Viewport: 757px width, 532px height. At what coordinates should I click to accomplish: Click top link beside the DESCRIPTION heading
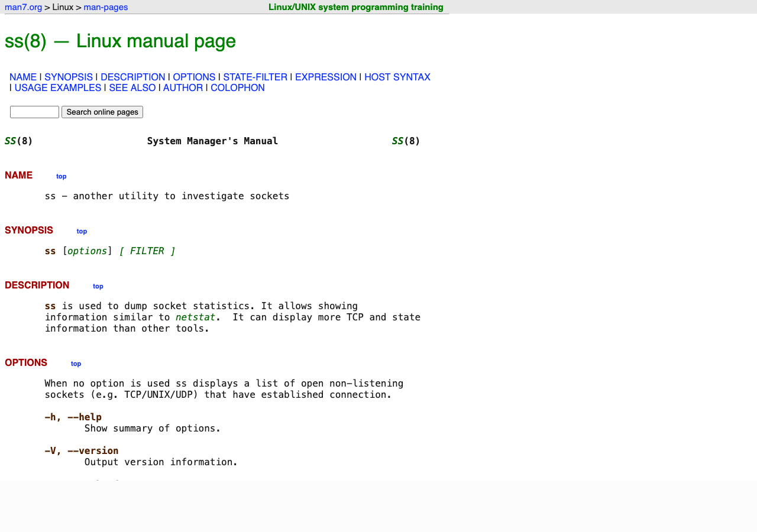click(x=98, y=286)
